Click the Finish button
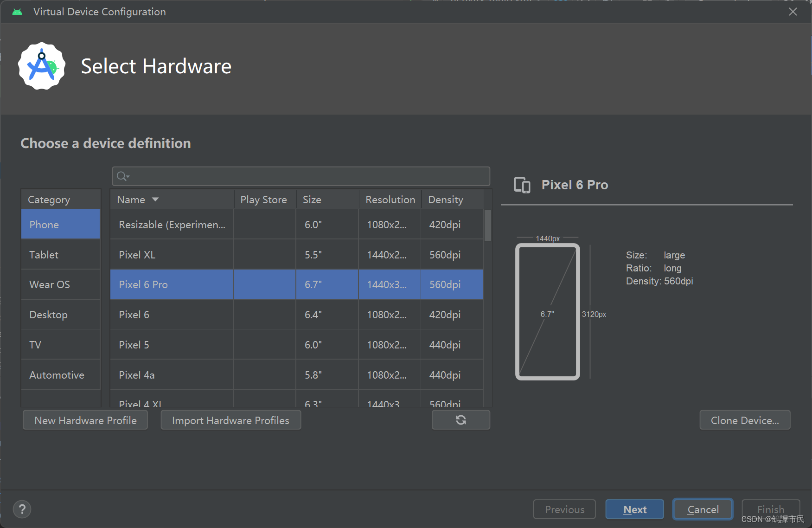 (x=771, y=509)
